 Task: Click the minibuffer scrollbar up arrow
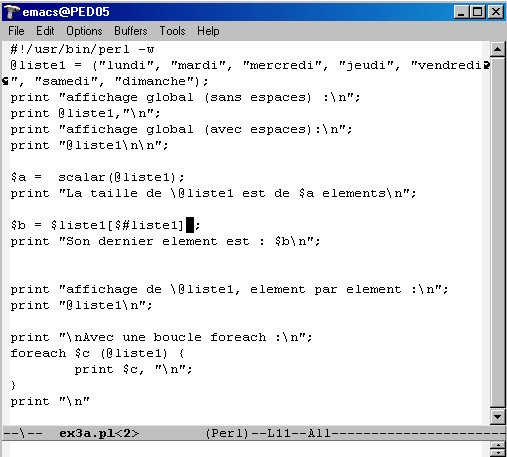point(498,446)
